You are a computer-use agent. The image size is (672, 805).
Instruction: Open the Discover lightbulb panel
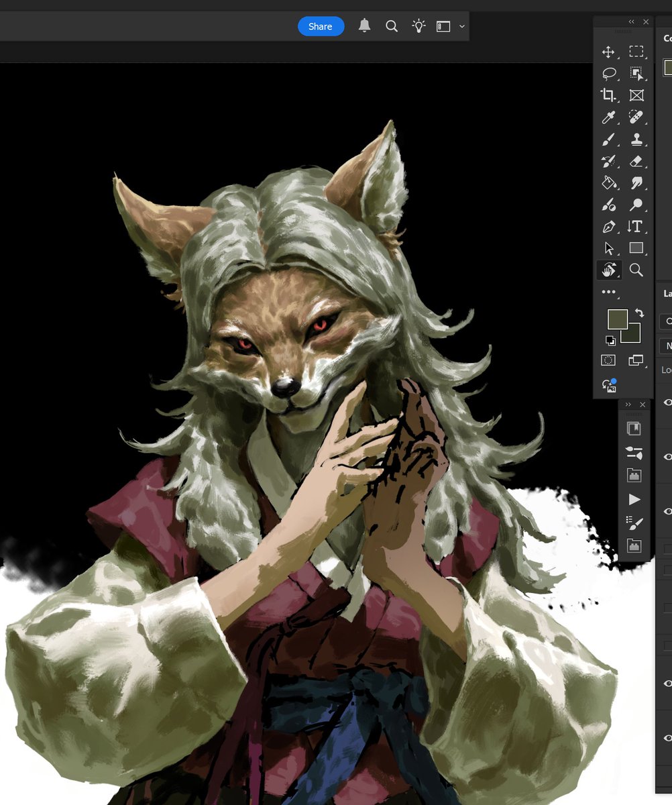pyautogui.click(x=418, y=26)
